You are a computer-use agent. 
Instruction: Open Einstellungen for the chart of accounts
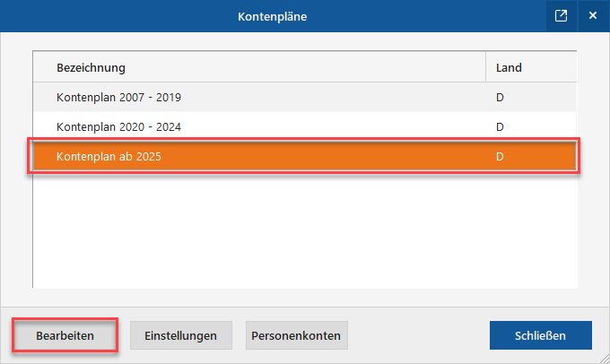[x=181, y=335]
